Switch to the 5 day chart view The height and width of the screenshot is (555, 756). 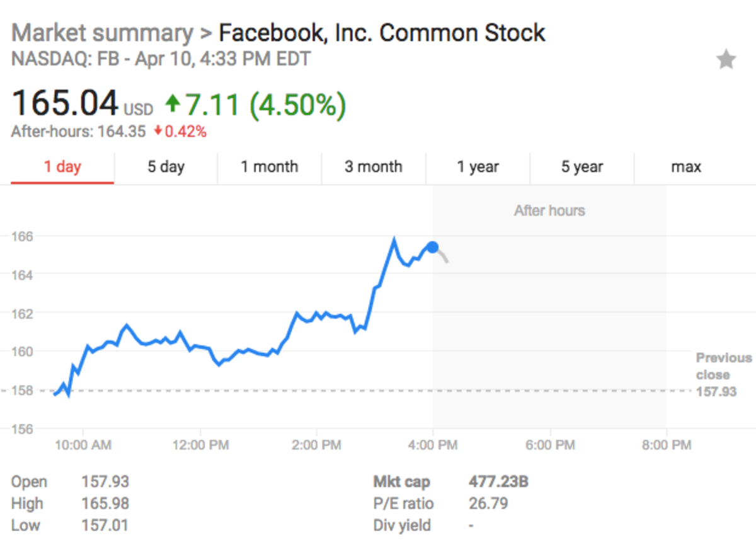[166, 167]
